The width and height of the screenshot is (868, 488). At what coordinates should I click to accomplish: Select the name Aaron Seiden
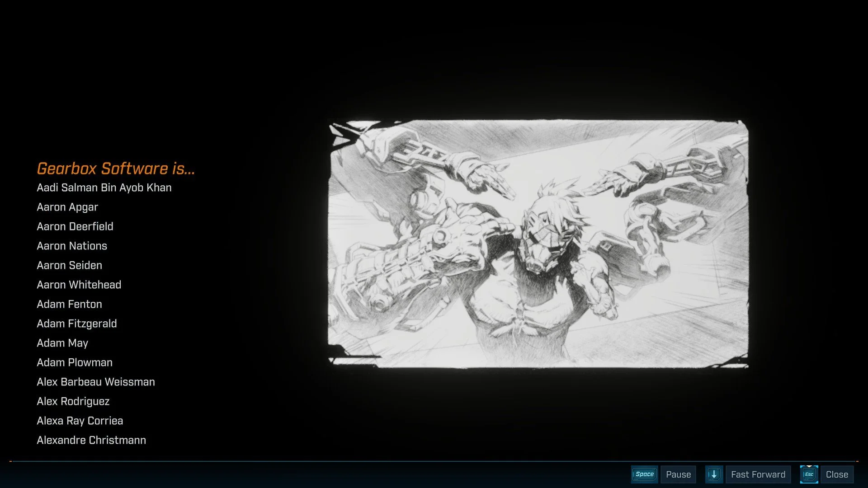click(70, 265)
